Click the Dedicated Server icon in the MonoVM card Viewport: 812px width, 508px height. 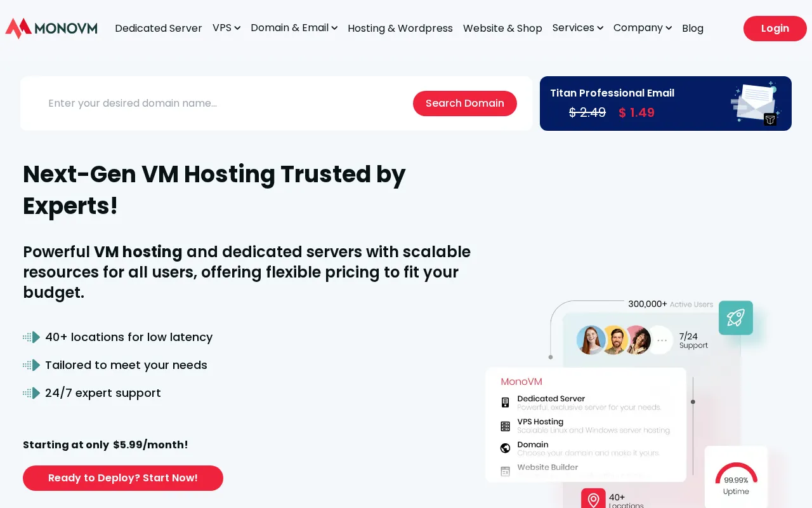pos(506,403)
